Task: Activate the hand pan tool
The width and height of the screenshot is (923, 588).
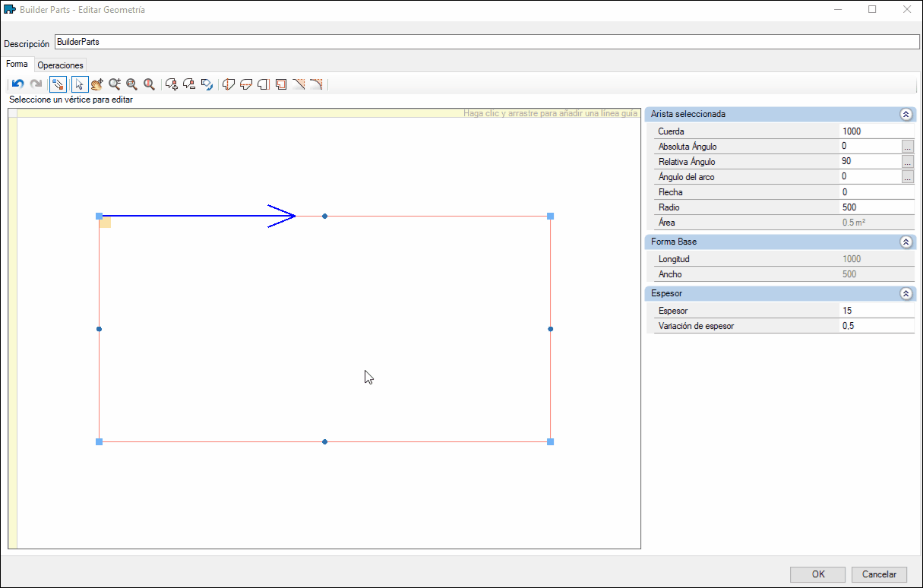Action: [x=97, y=84]
